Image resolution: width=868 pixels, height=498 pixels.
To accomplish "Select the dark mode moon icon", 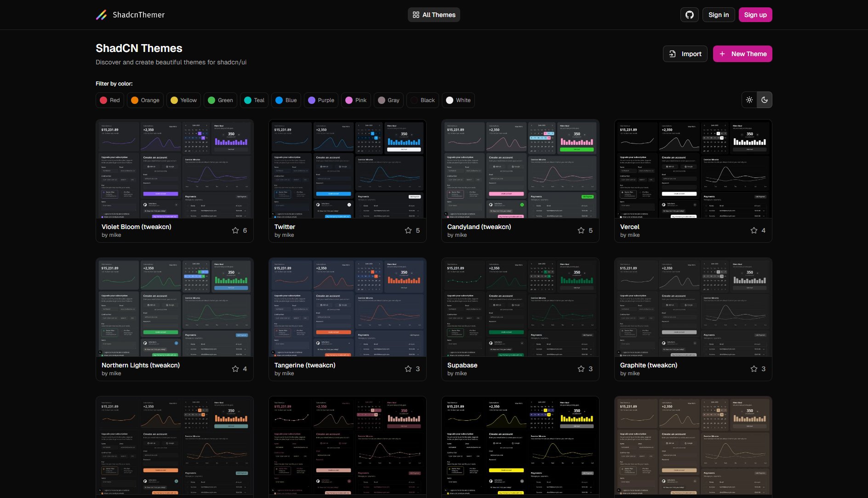I will coord(765,100).
